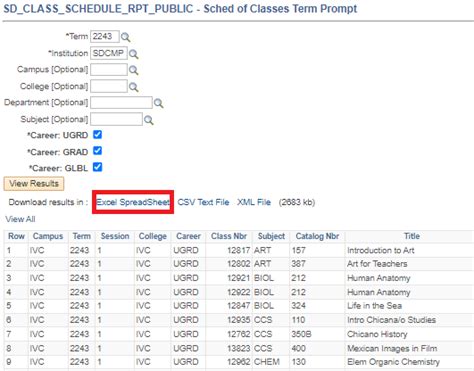Uncheck the Career: GRAD checkbox
This screenshot has height=371, width=474.
[x=97, y=151]
